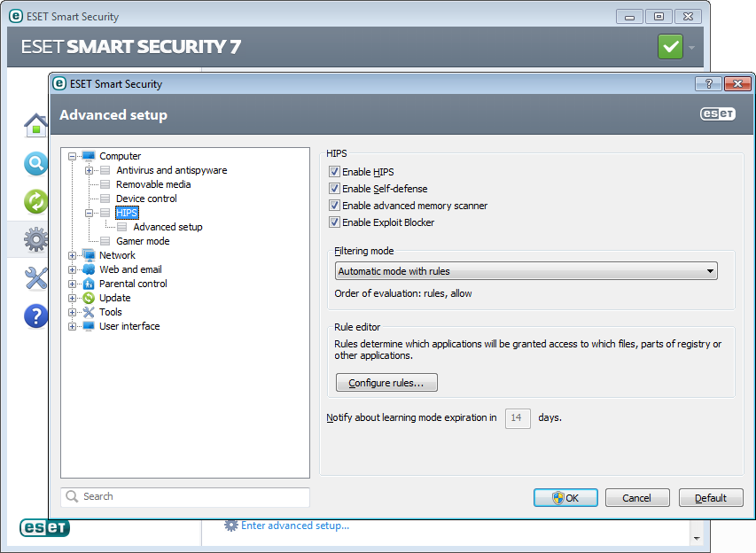756x553 pixels.
Task: Expand Antivirus and antispyware node
Action: (x=90, y=170)
